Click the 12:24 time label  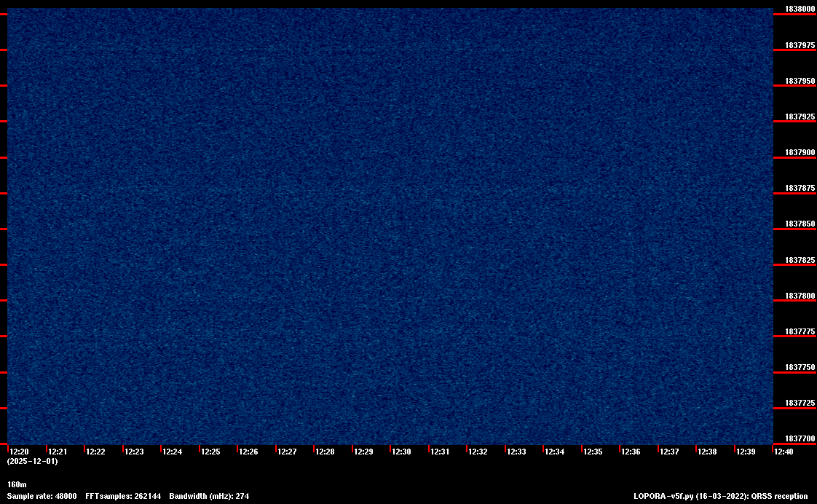tap(172, 452)
